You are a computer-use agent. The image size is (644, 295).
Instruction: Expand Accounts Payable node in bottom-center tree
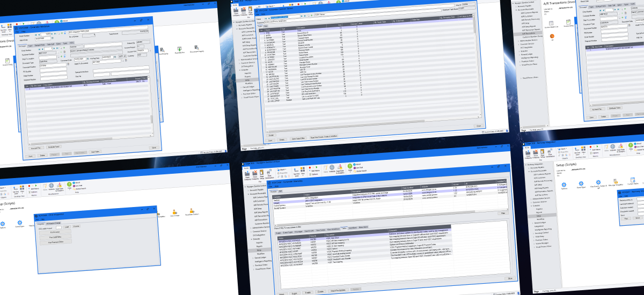click(247, 189)
